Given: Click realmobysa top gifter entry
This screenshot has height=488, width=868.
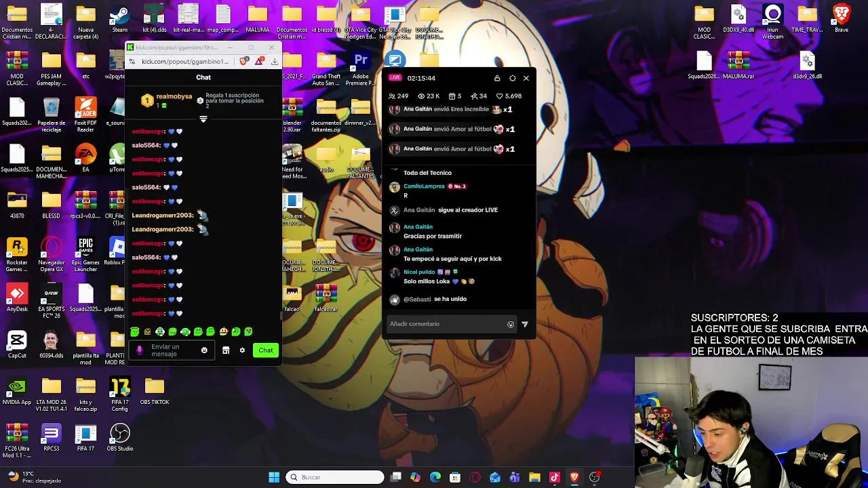Looking at the screenshot, I should coord(166,100).
